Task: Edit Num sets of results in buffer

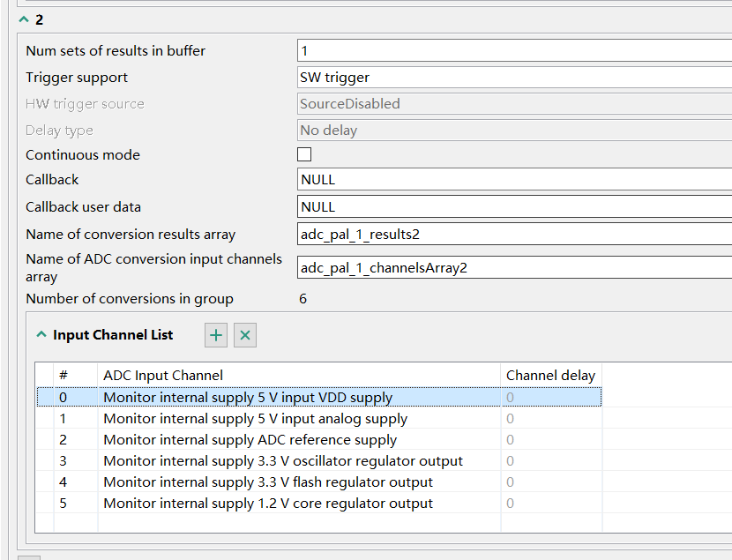Action: point(515,50)
